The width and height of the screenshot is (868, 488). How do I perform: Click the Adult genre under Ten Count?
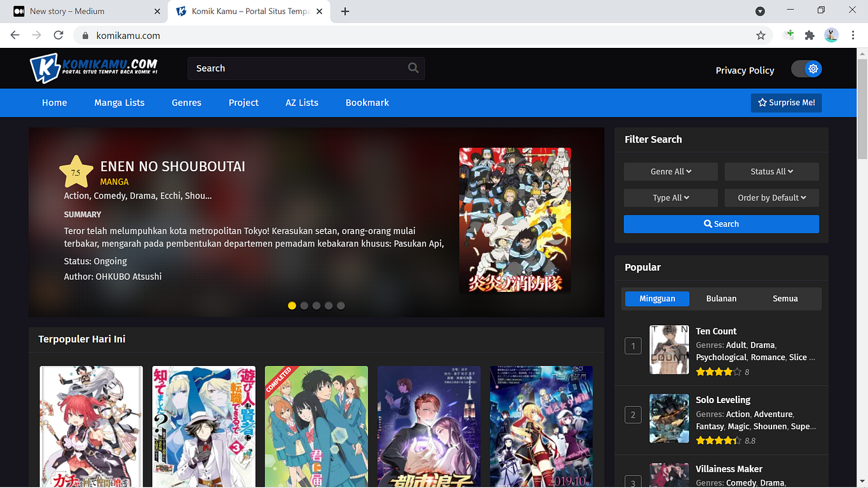736,345
